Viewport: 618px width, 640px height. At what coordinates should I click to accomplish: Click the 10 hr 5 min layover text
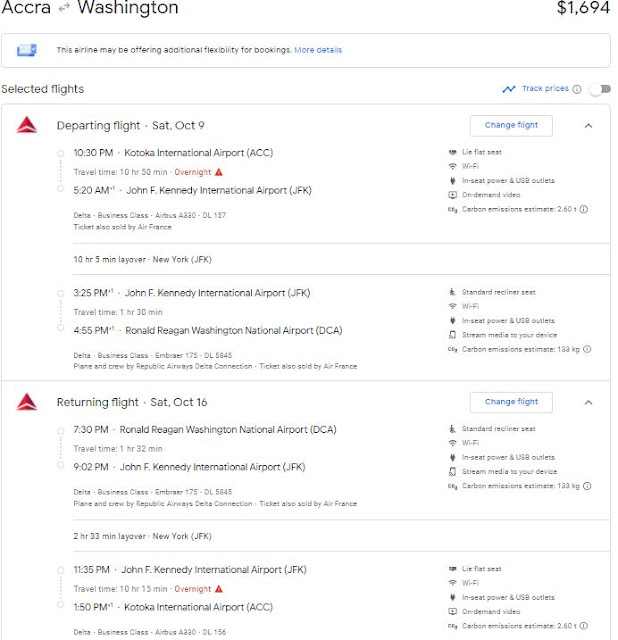[142, 259]
